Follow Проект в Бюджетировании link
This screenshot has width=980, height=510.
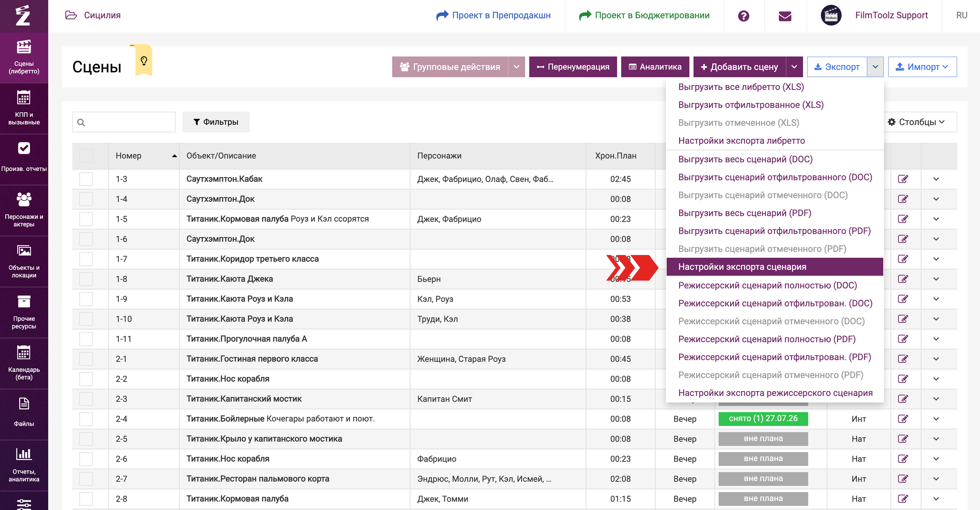click(x=645, y=15)
